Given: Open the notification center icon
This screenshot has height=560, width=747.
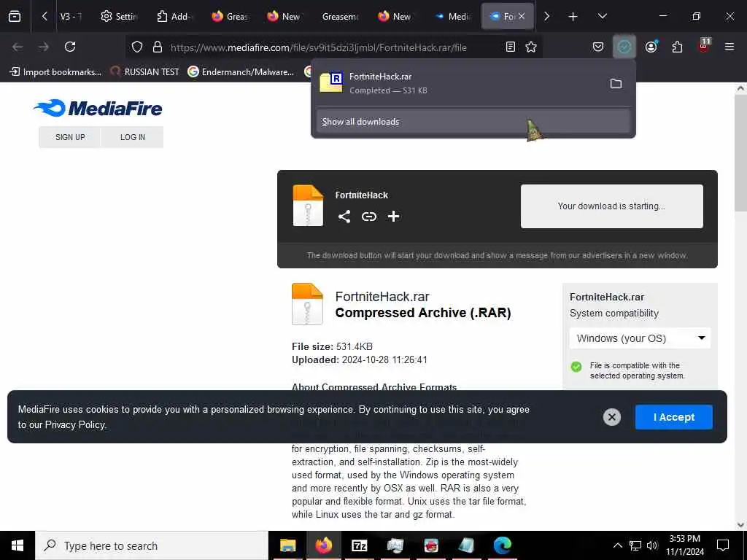Looking at the screenshot, I should coord(723,545).
